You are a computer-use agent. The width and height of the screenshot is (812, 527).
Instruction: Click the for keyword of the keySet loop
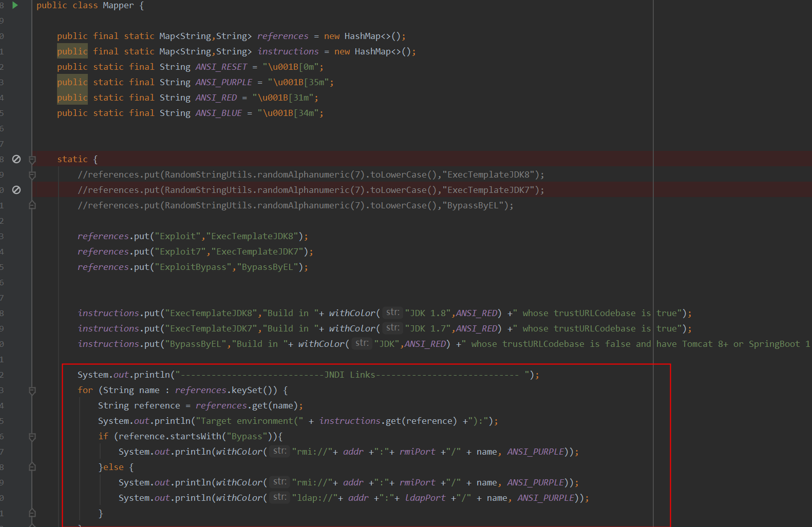click(85, 391)
